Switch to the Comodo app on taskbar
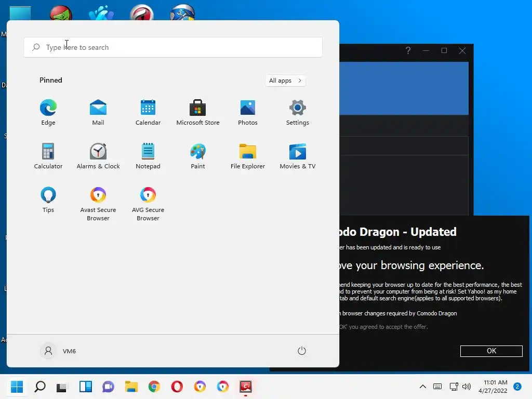 (246, 387)
